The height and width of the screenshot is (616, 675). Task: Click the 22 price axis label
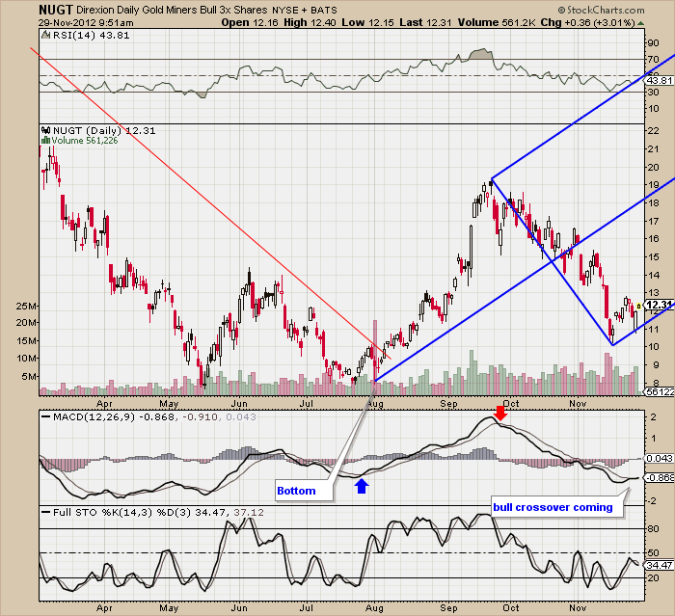click(x=654, y=131)
